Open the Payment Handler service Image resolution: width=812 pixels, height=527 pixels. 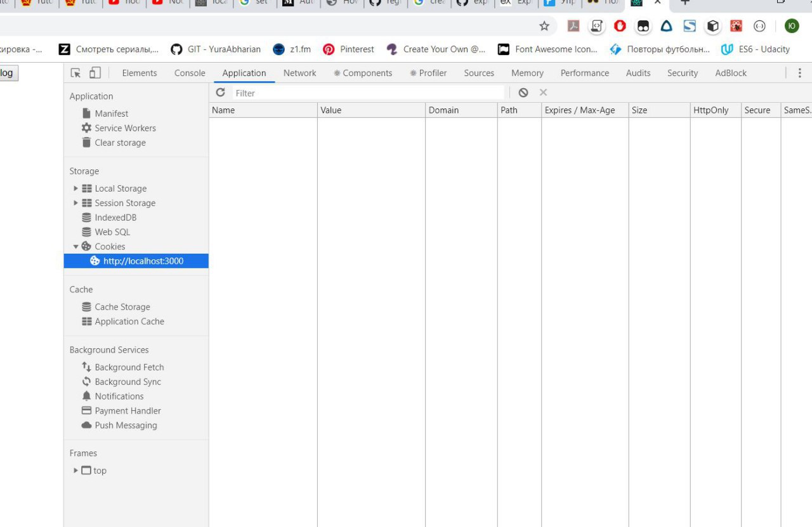tap(121, 411)
